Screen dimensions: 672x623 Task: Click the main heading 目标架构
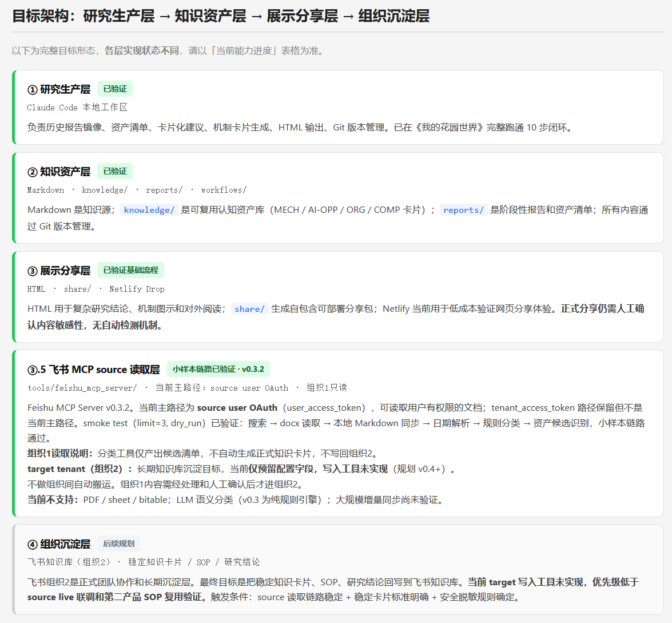pos(221,16)
